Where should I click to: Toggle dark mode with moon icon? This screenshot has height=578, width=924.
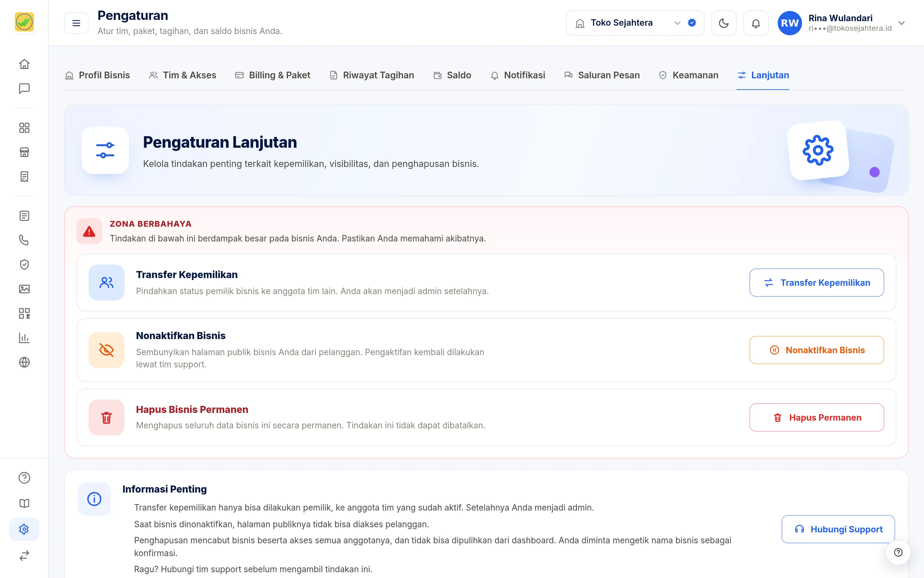pyautogui.click(x=723, y=23)
